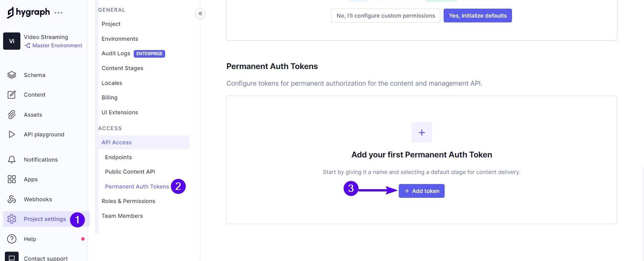Viewport: 644px width, 261px height.
Task: Open API playground play icon
Action: 12,134
